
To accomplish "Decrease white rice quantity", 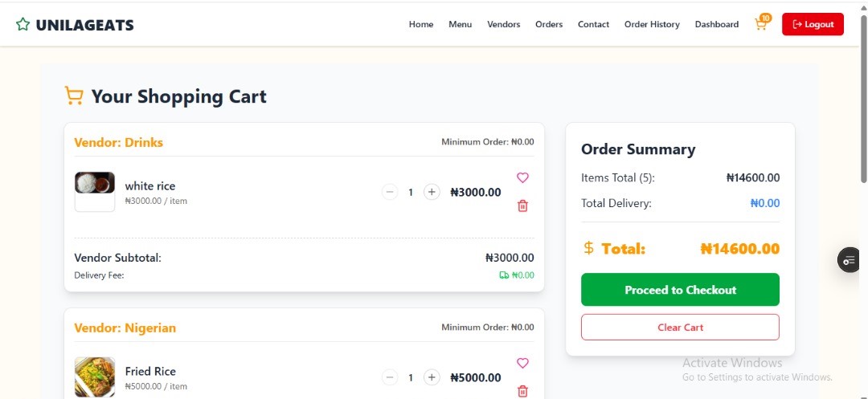I will (390, 192).
